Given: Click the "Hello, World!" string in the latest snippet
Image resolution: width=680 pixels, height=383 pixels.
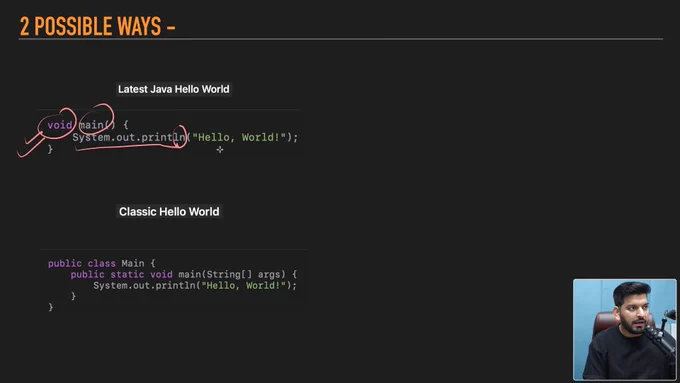Looking at the screenshot, I should [239, 137].
